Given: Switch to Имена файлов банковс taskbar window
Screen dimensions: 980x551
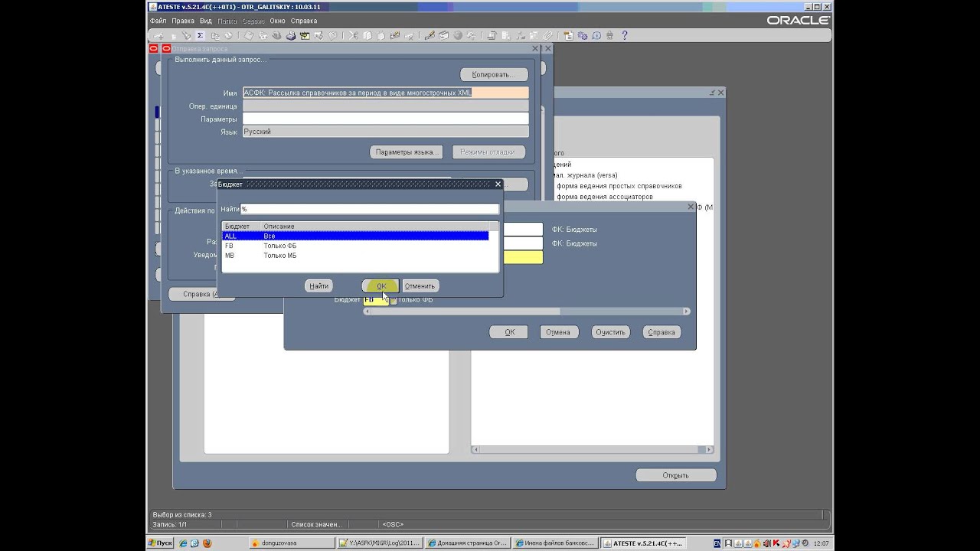Looking at the screenshot, I should tap(554, 543).
